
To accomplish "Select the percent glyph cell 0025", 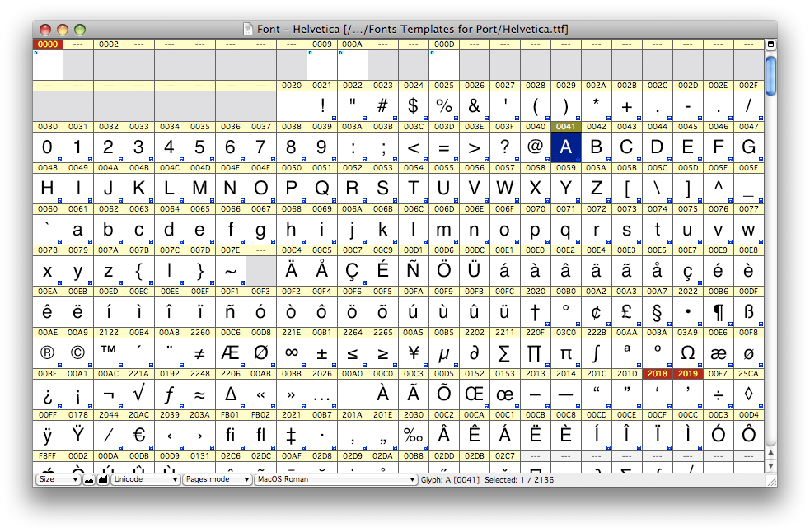I will (444, 106).
